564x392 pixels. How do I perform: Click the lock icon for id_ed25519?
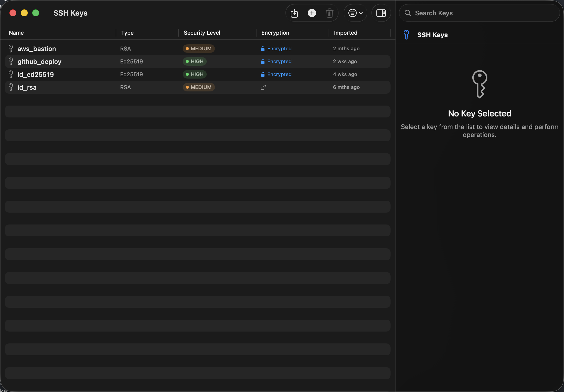tap(263, 74)
